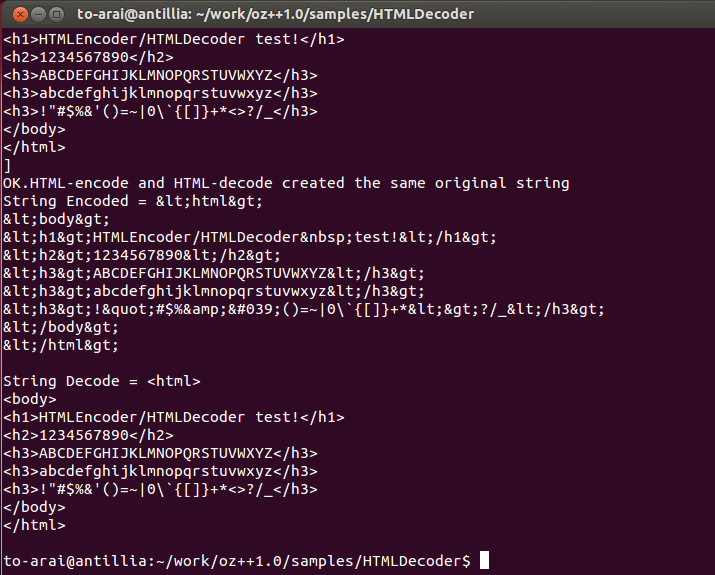This screenshot has width=715, height=575.
Task: Click the 'String Encoded =' output line
Action: pos(133,201)
